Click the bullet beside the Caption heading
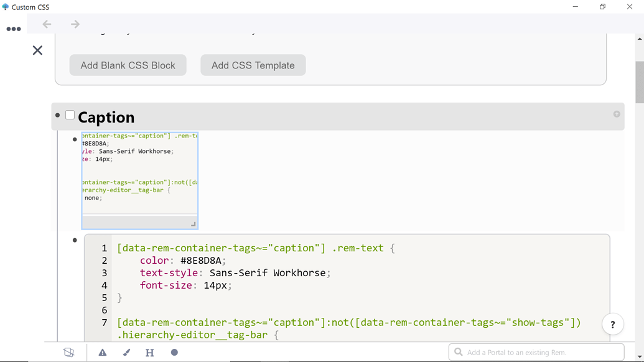 tap(58, 115)
